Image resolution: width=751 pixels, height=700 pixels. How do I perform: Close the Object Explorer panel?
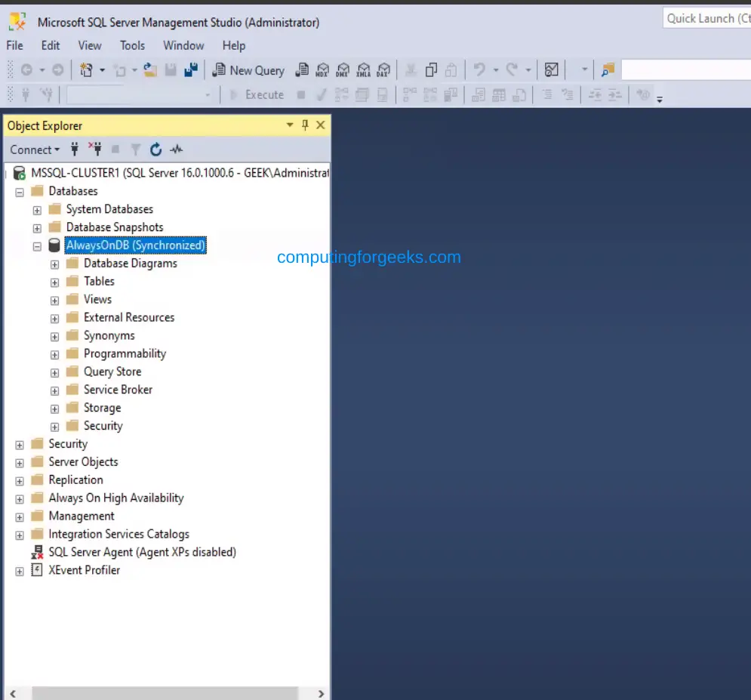(x=321, y=125)
